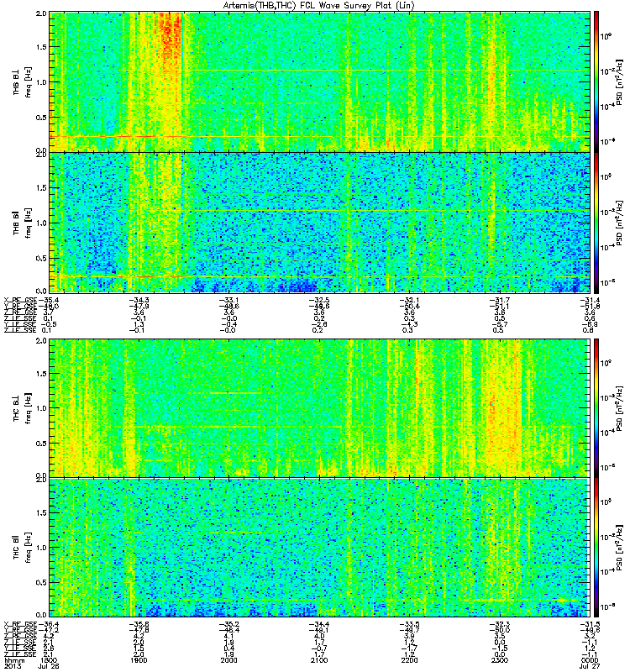The image size is (630, 672).
Task: Click the THB X position value "-31.7"
Action: (500, 300)
